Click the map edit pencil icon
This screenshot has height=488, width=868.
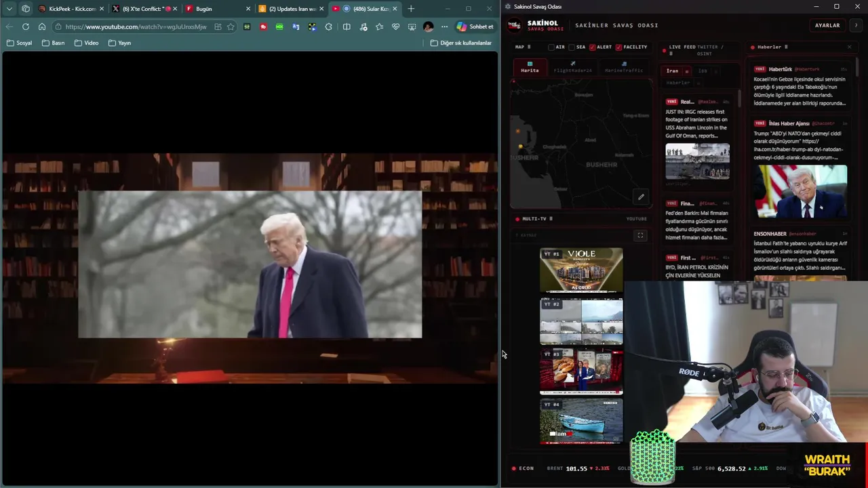tap(641, 197)
